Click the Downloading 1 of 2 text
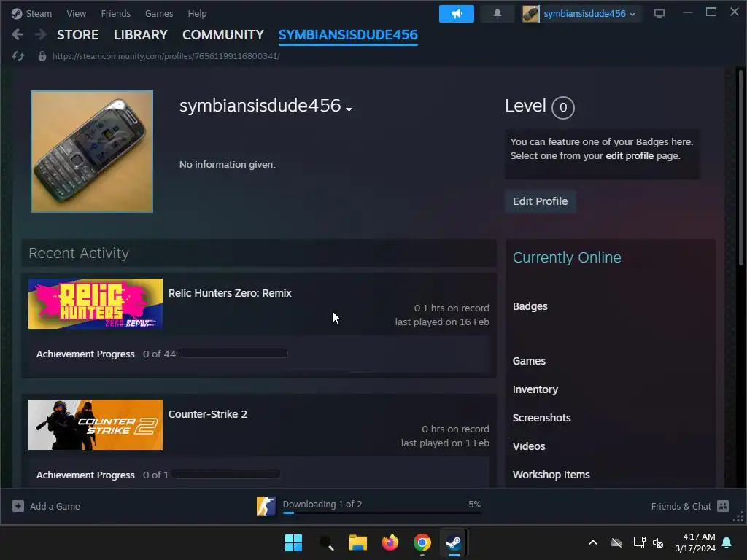Screen dimensions: 747x560 click(x=322, y=504)
